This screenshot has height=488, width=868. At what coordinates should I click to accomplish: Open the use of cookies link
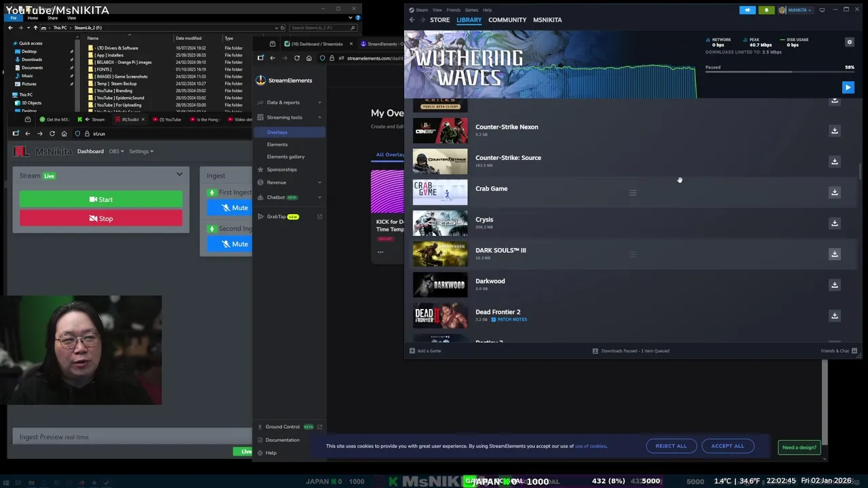coord(591,446)
